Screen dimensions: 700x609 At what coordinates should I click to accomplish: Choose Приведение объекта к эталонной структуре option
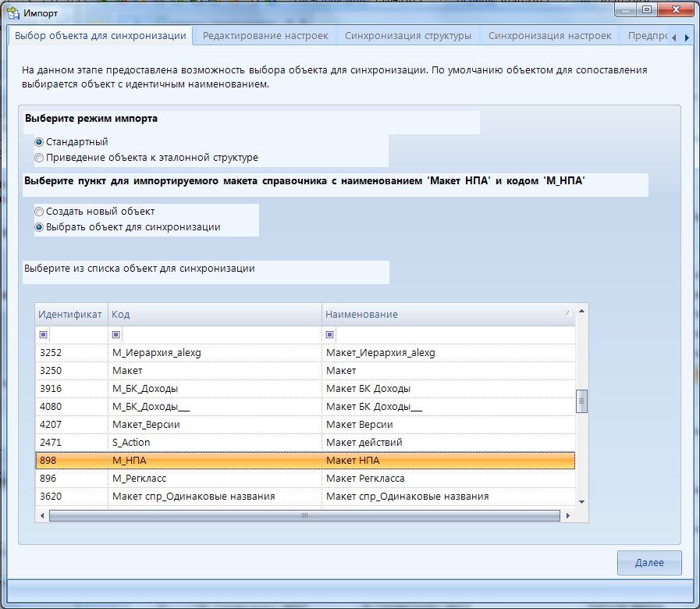(x=39, y=157)
